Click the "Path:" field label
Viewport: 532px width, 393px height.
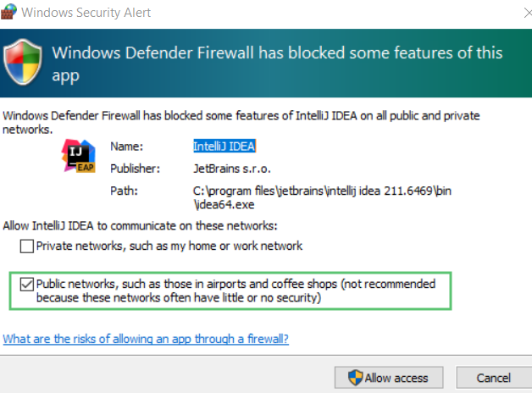click(124, 191)
